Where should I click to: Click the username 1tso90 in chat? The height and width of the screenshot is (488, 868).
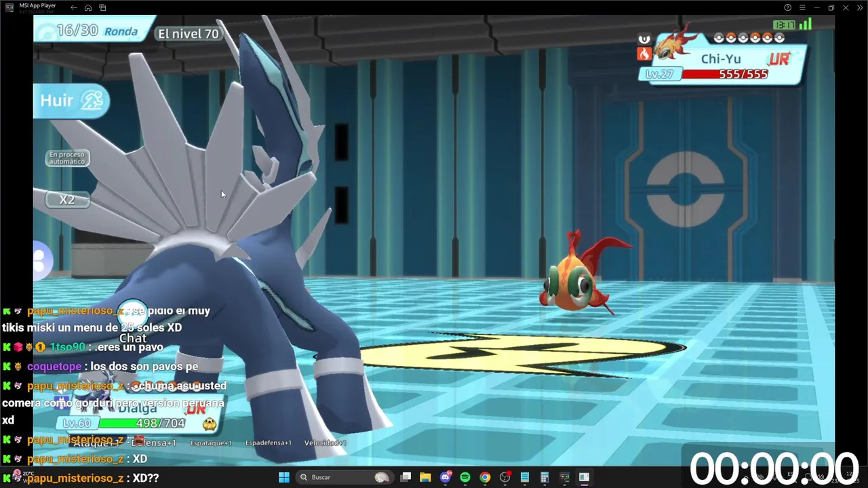68,347
